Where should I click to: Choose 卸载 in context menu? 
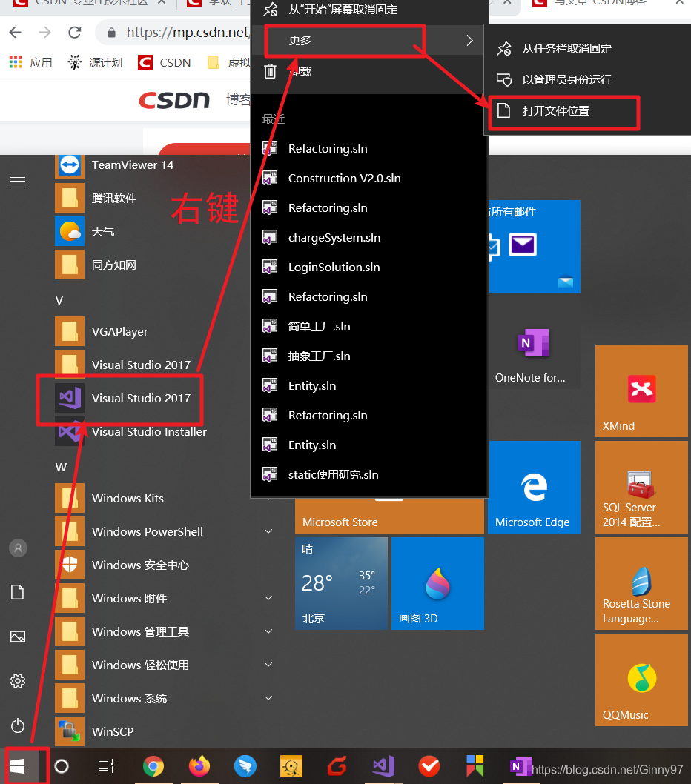369,71
